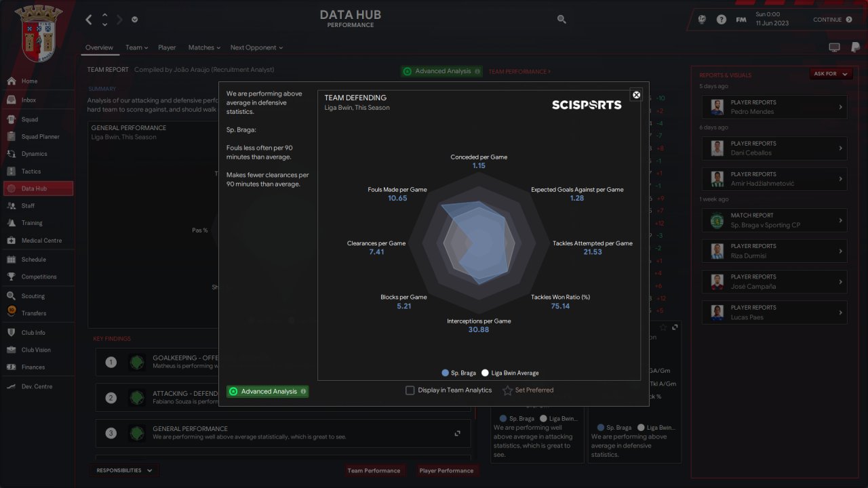This screenshot has width=868, height=488.
Task: Select Data Hub in the sidebar
Action: pyautogui.click(x=37, y=189)
